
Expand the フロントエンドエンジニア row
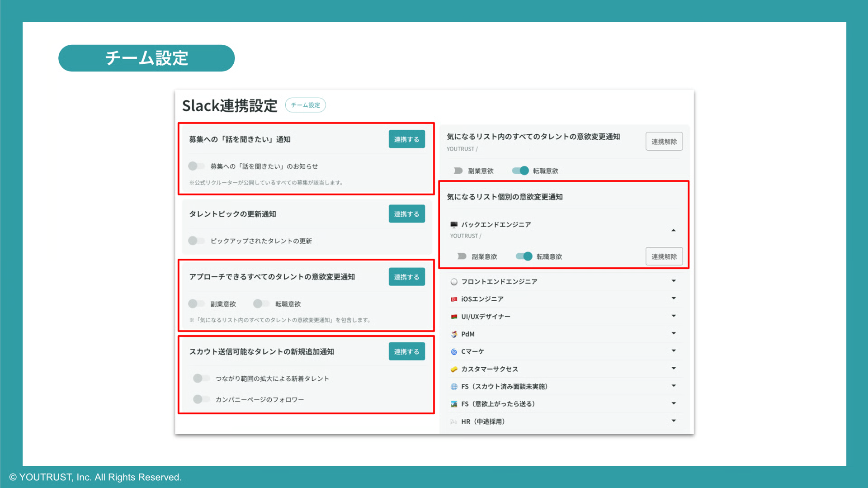coord(674,281)
